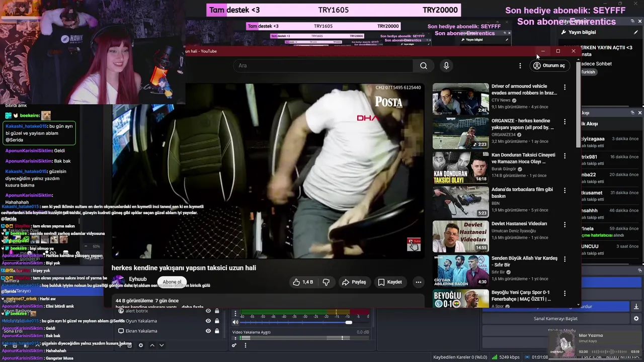Click the green bitrate bars icon
This screenshot has height=362, width=644.
point(495,357)
